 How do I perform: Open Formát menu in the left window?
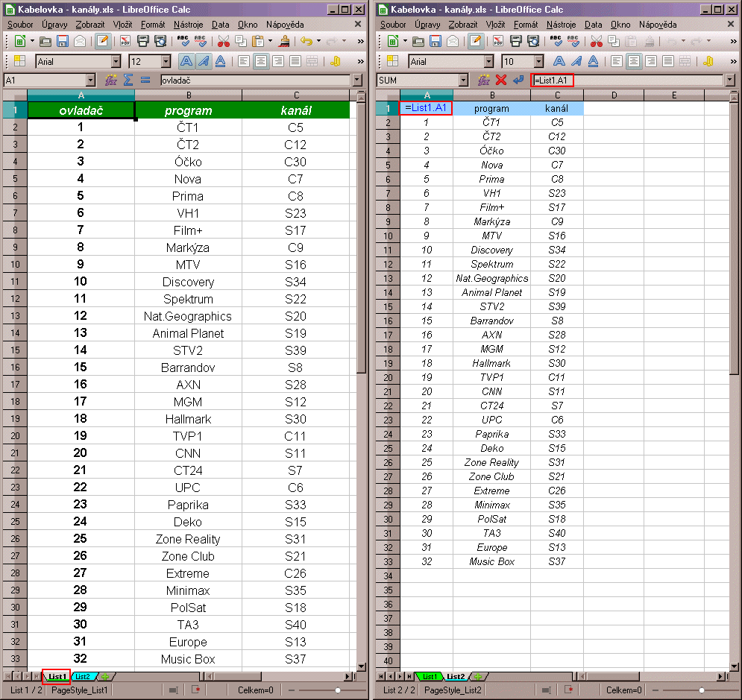pos(153,25)
